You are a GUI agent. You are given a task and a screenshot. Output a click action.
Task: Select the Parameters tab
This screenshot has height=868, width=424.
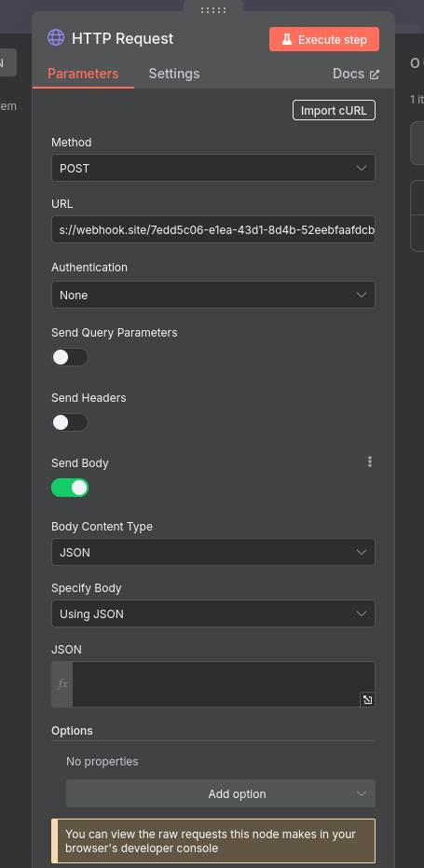click(83, 74)
